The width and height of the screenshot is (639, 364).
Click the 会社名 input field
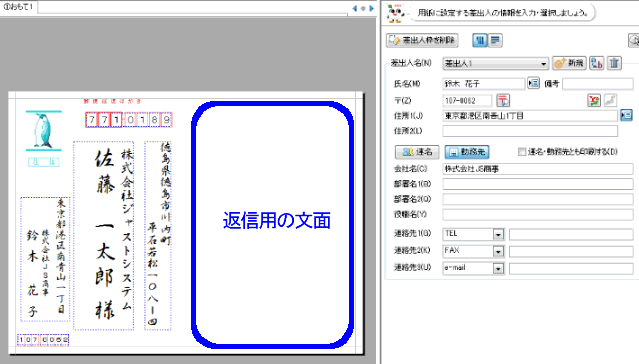(538, 169)
